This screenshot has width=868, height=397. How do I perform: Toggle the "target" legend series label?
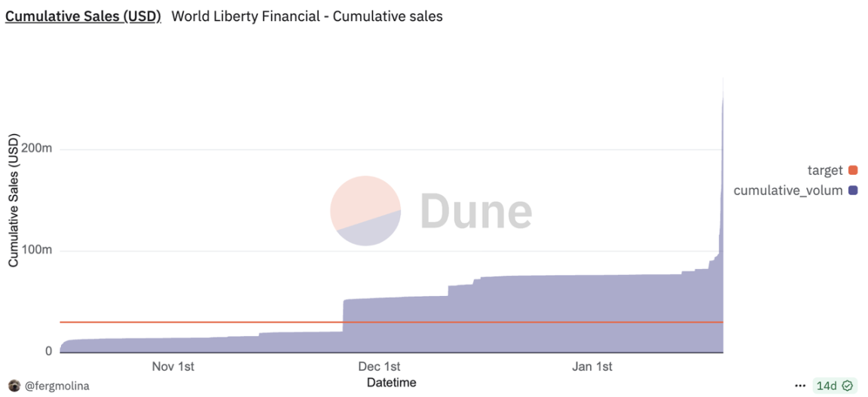click(824, 170)
